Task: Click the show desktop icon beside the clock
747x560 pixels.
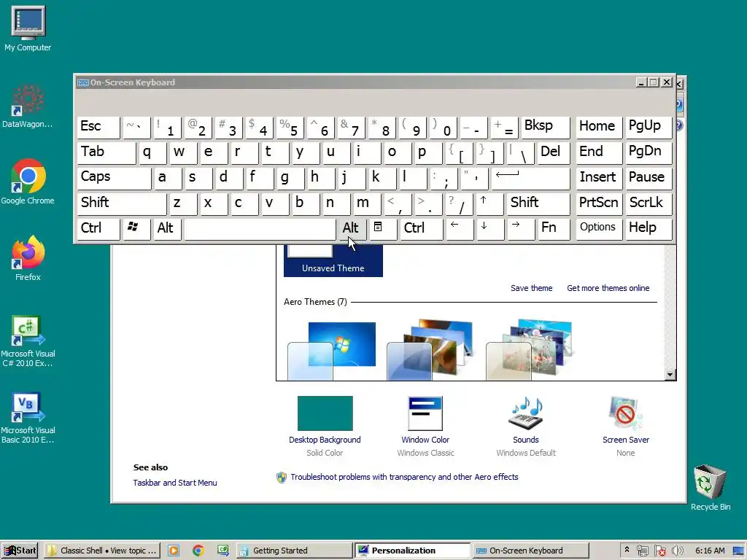Action: click(739, 551)
